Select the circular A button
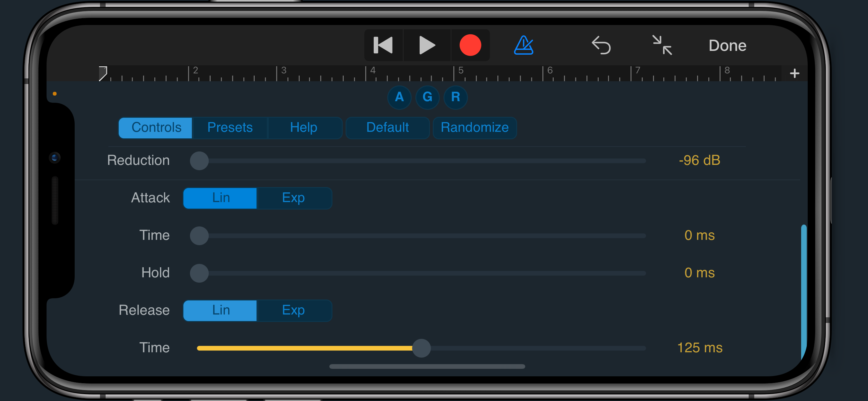 coord(399,97)
